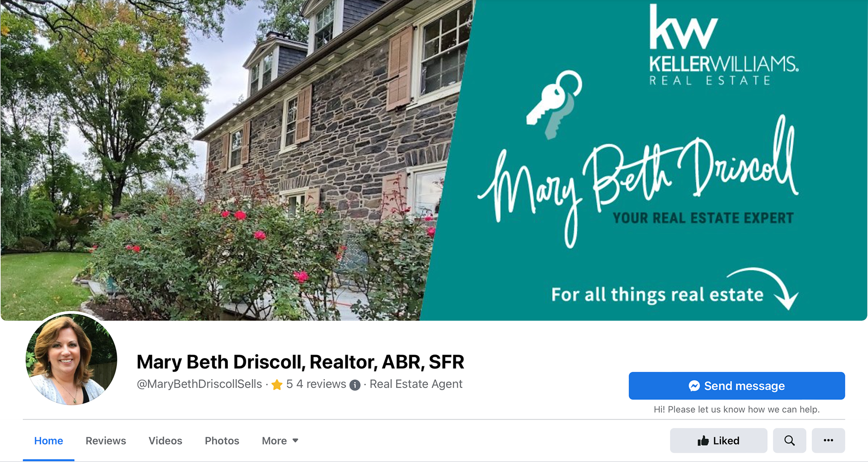This screenshot has width=868, height=462.
Task: Click the thumbs-up icon on Liked
Action: tap(703, 441)
